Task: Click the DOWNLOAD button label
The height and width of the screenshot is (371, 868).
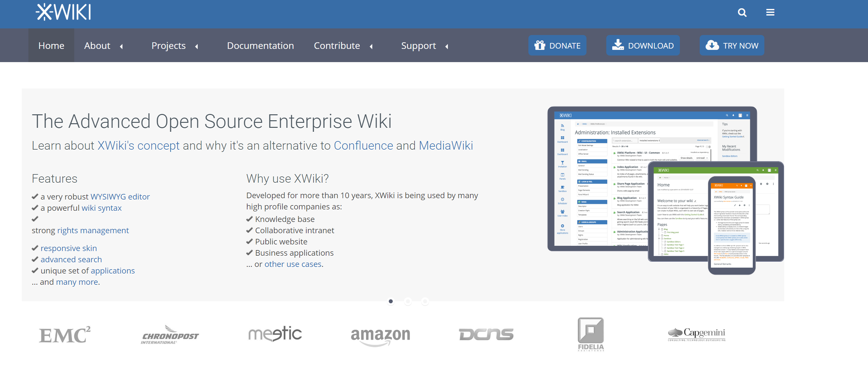Action: (x=651, y=46)
